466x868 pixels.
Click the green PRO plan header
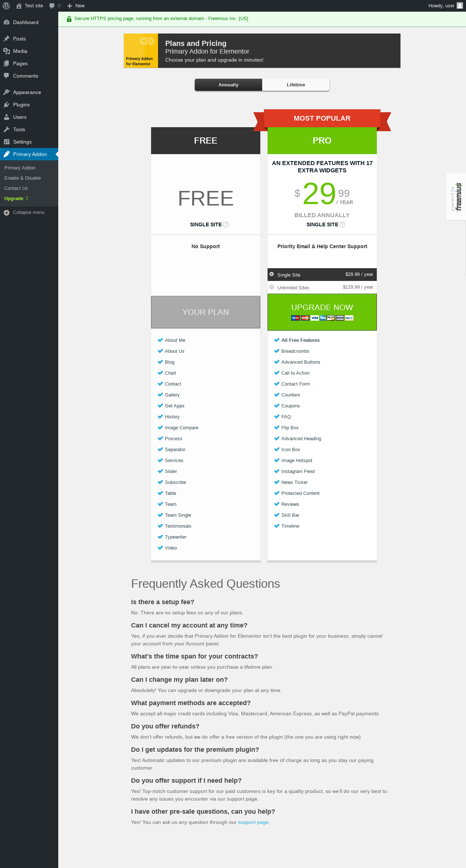pos(322,141)
